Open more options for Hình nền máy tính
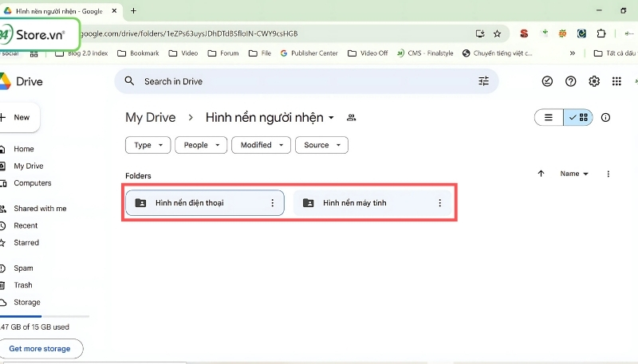Viewport: 638px width, 364px height. pyautogui.click(x=439, y=203)
